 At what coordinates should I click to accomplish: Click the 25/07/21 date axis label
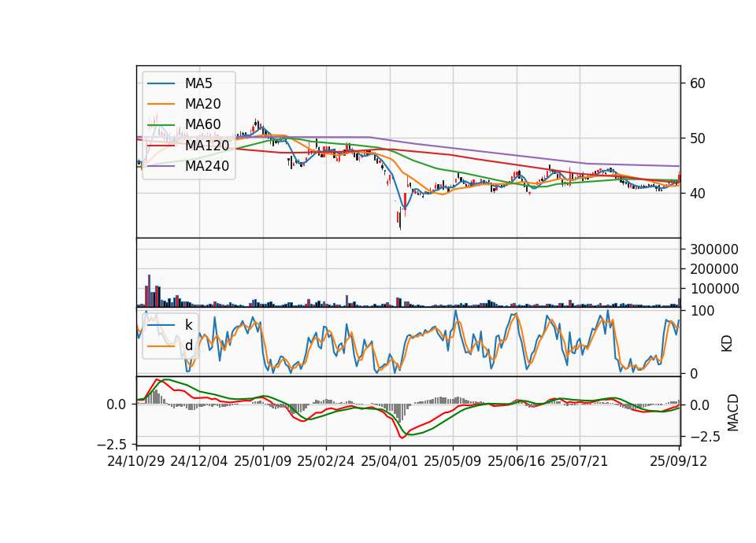pos(579,461)
